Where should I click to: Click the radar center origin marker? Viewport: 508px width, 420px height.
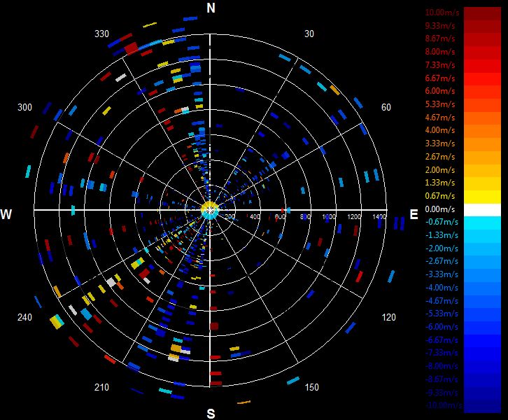(210, 210)
